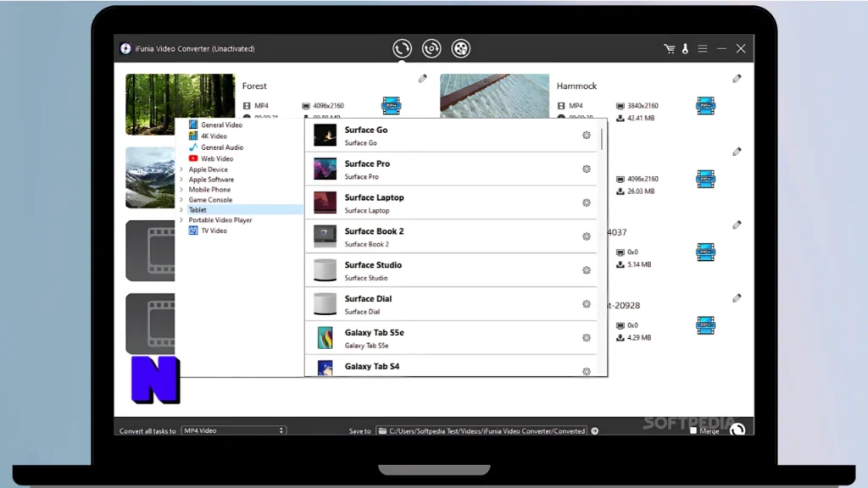Open settings gear for Galaxy Tab S4

(x=587, y=371)
